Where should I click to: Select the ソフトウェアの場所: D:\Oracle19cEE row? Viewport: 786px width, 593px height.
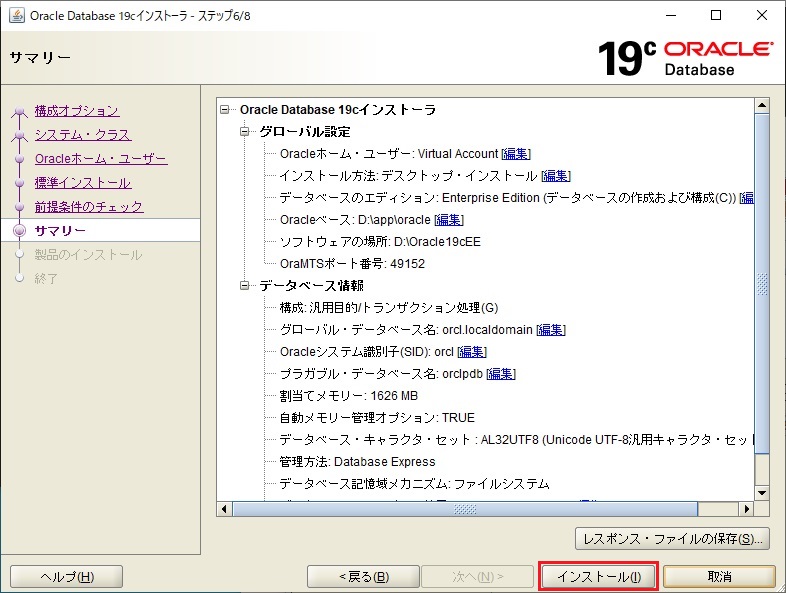(380, 242)
